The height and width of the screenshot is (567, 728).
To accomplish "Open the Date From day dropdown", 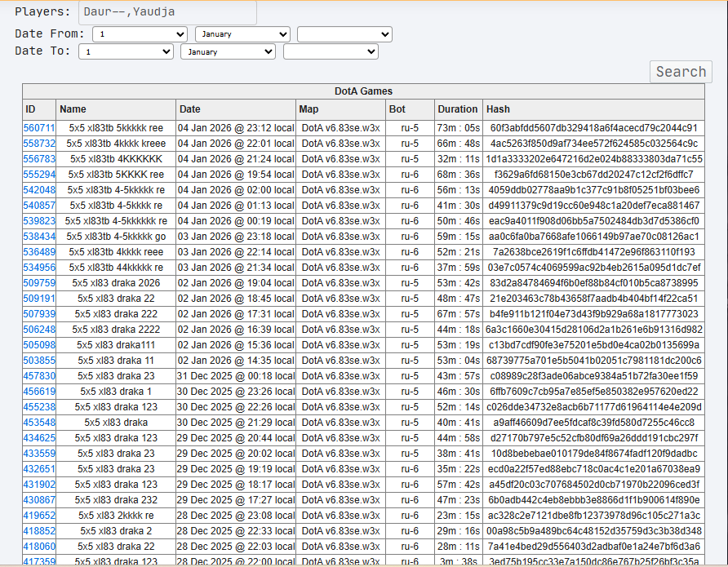I will (140, 34).
